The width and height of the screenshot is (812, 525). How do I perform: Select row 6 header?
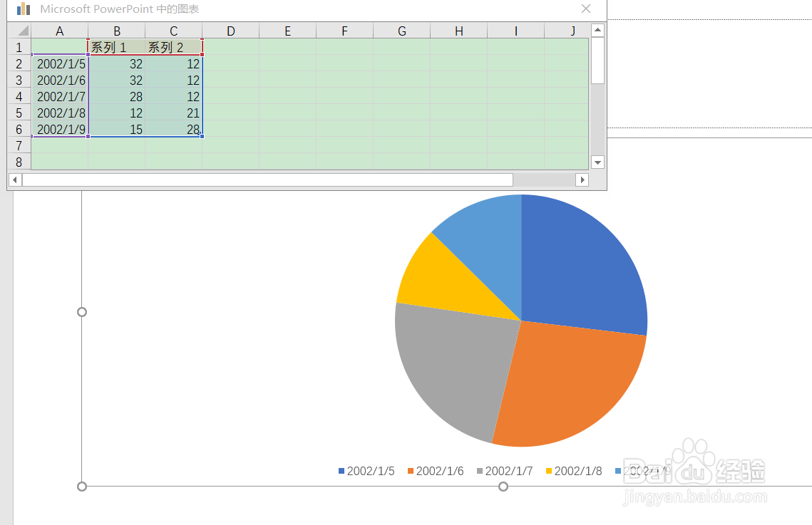pos(19,130)
